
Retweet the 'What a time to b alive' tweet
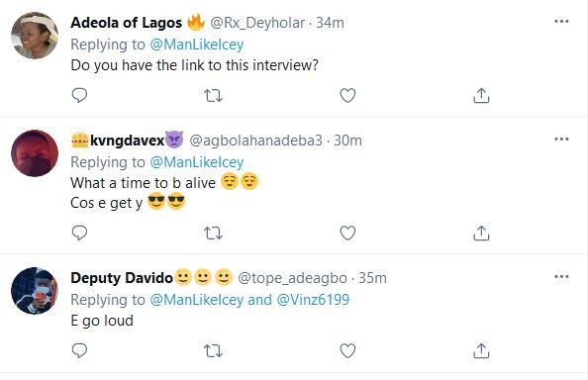point(214,234)
